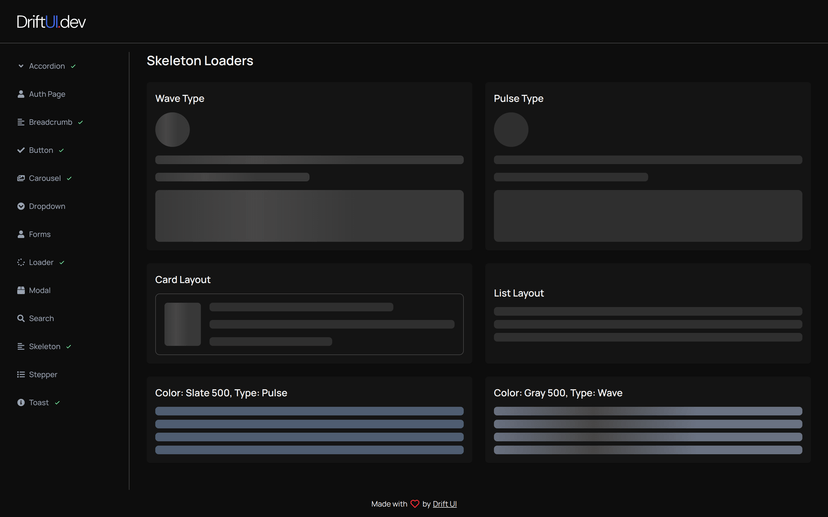Image resolution: width=828 pixels, height=517 pixels.
Task: Click the red heart icon in footer
Action: pos(415,504)
